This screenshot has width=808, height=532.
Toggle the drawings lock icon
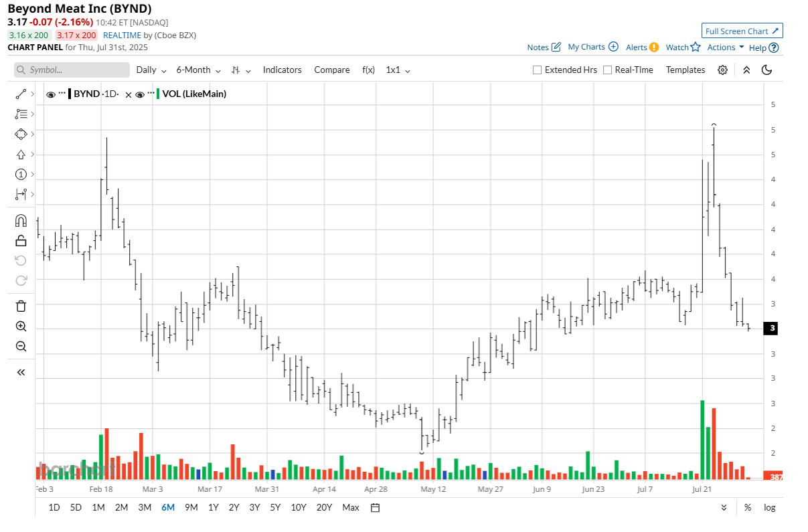pos(20,240)
